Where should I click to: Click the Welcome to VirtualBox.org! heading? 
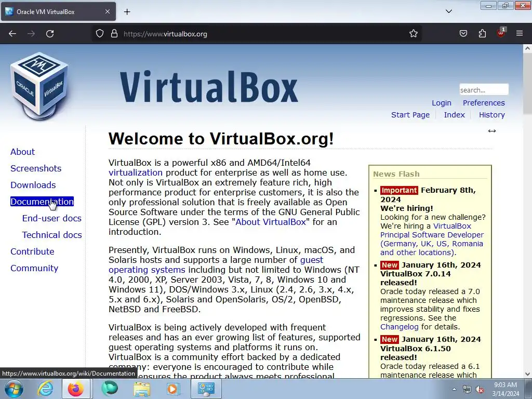point(221,139)
